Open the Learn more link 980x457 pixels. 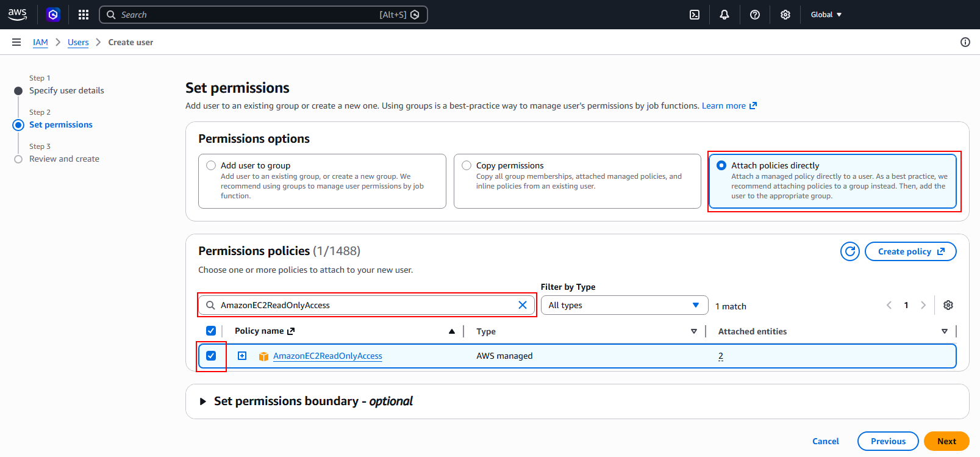[x=729, y=106]
